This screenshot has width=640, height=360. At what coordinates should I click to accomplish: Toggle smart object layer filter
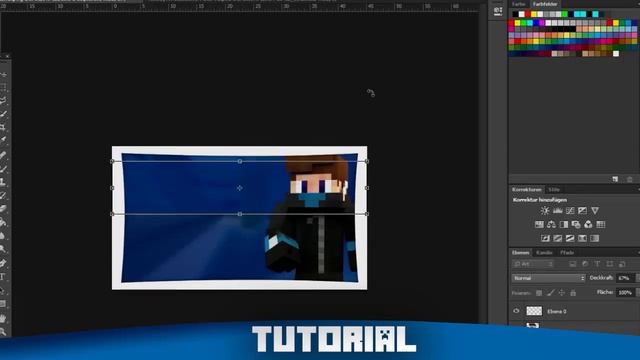point(622,264)
